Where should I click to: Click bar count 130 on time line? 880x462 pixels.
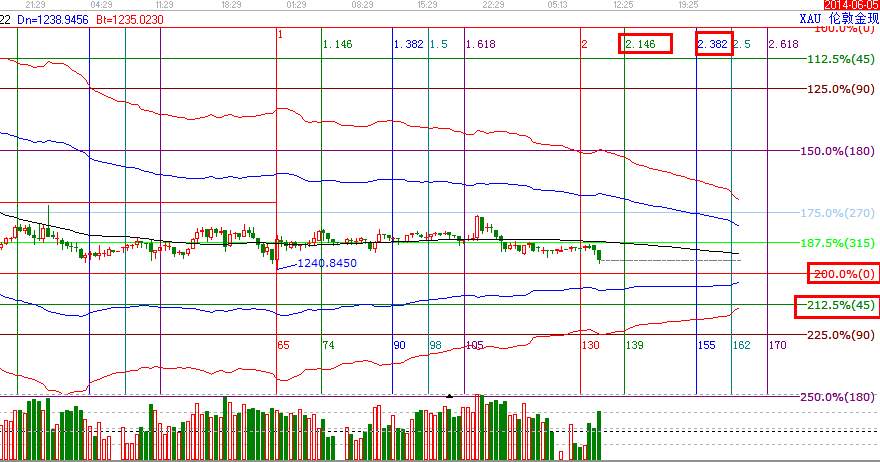[x=590, y=344]
